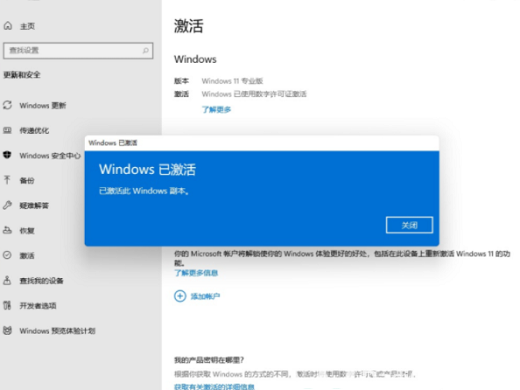This screenshot has width=520, height=390.
Task: Click the 激活 page heading
Action: coord(189,26)
